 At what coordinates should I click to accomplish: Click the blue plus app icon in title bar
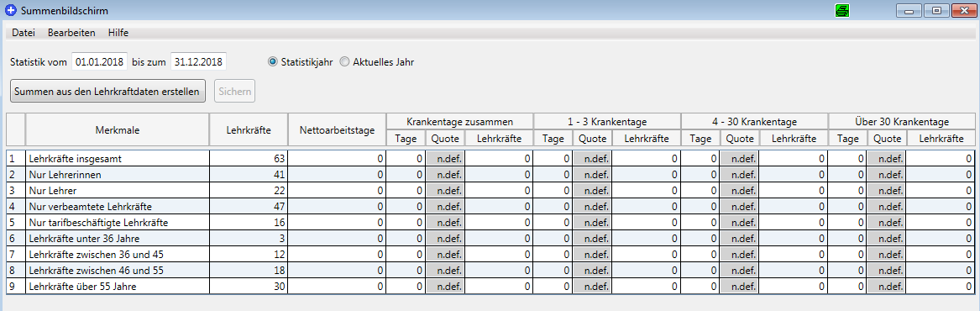[x=11, y=11]
